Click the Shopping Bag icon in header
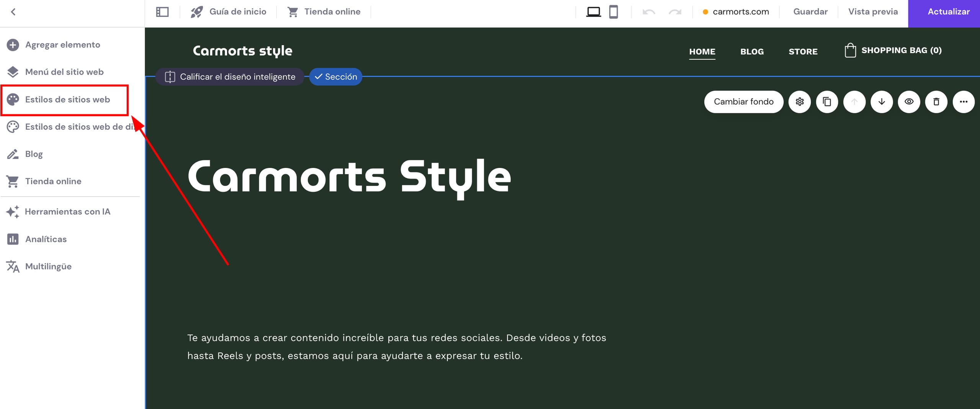Viewport: 980px width, 409px height. (850, 51)
